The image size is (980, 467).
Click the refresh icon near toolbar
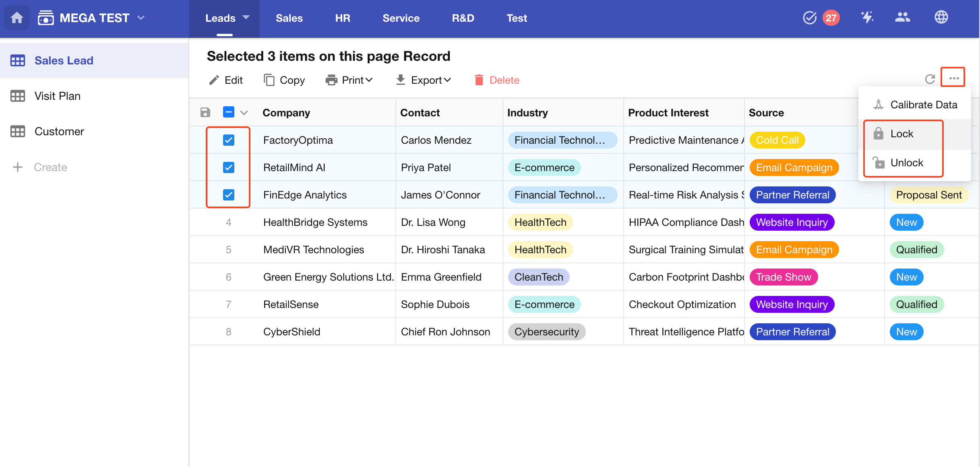(930, 79)
